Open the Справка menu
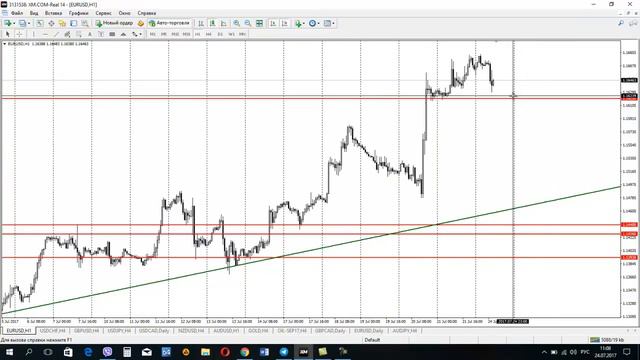640x360 pixels. [x=147, y=13]
